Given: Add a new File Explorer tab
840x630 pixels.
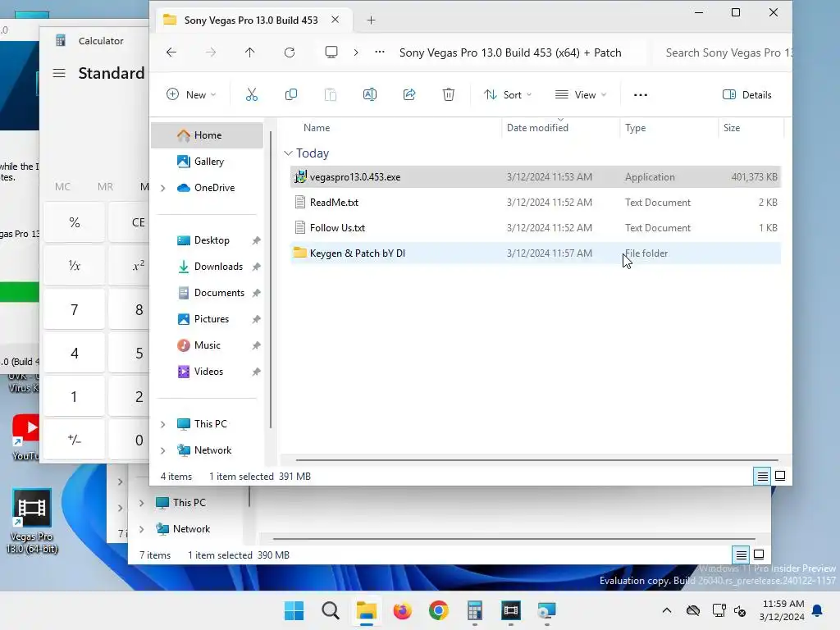Looking at the screenshot, I should coord(371,21).
